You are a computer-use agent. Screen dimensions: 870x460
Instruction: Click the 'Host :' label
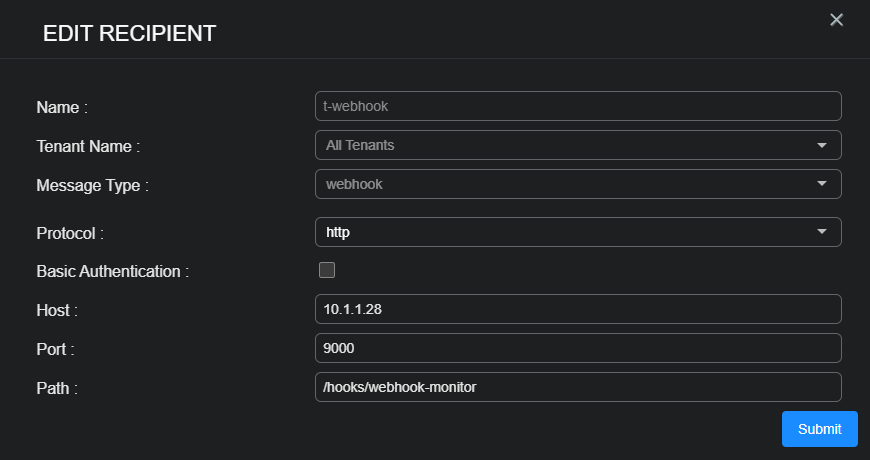click(x=57, y=311)
